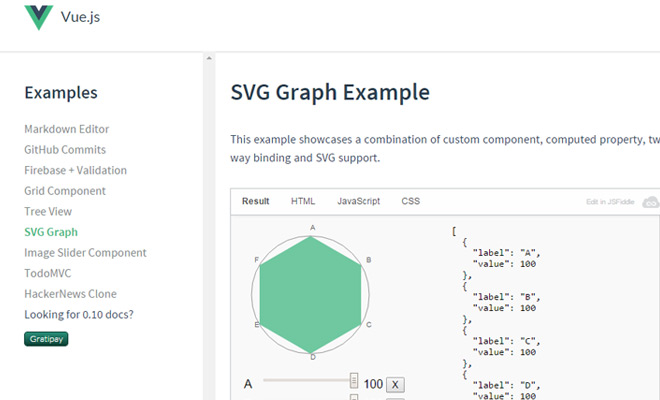
Task: Click the JSON line "label": "D"
Action: tap(506, 385)
